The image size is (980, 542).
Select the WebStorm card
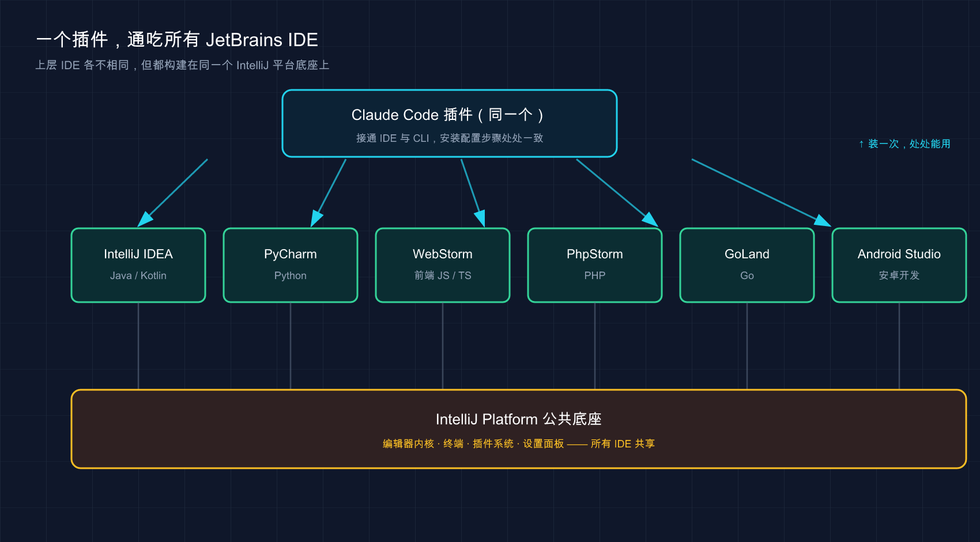443,265
